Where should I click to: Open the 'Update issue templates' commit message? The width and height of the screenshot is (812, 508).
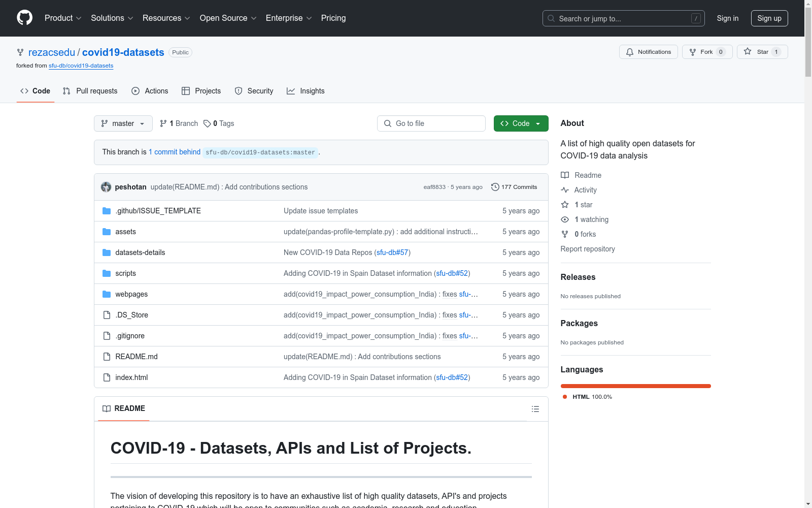(x=321, y=211)
